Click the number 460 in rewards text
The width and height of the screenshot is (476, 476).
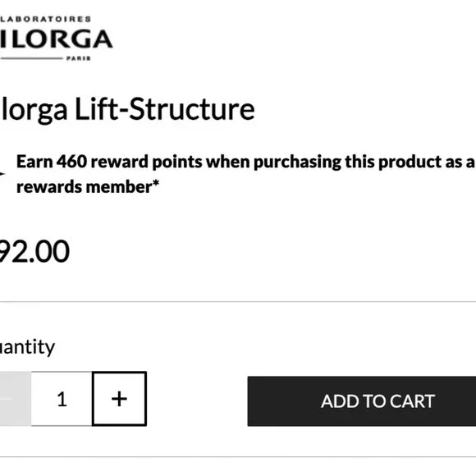(x=72, y=161)
